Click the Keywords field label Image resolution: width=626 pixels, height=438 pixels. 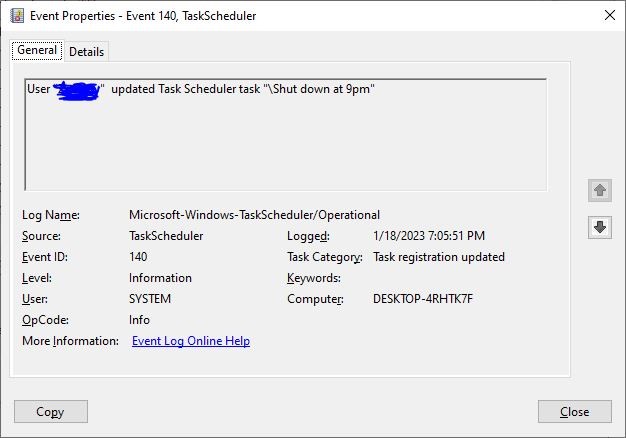[314, 278]
